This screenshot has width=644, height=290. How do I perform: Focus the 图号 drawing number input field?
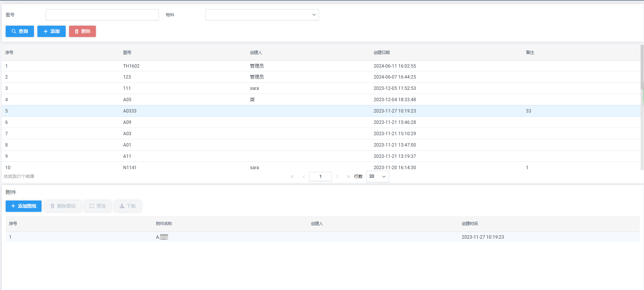point(102,15)
